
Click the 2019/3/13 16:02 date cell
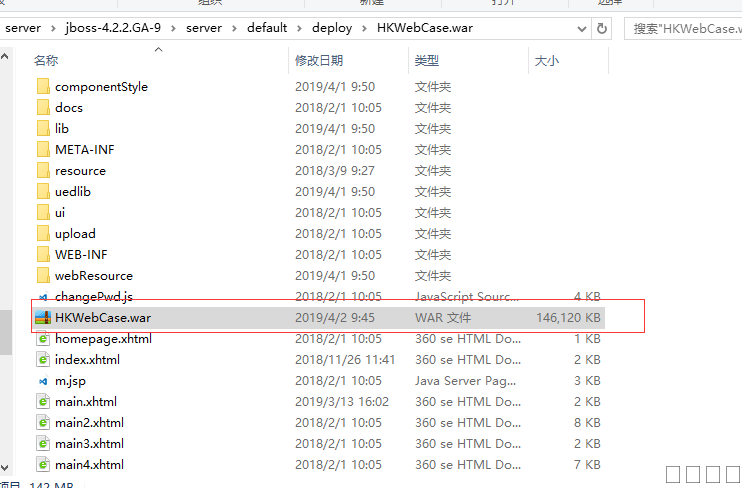coord(342,402)
